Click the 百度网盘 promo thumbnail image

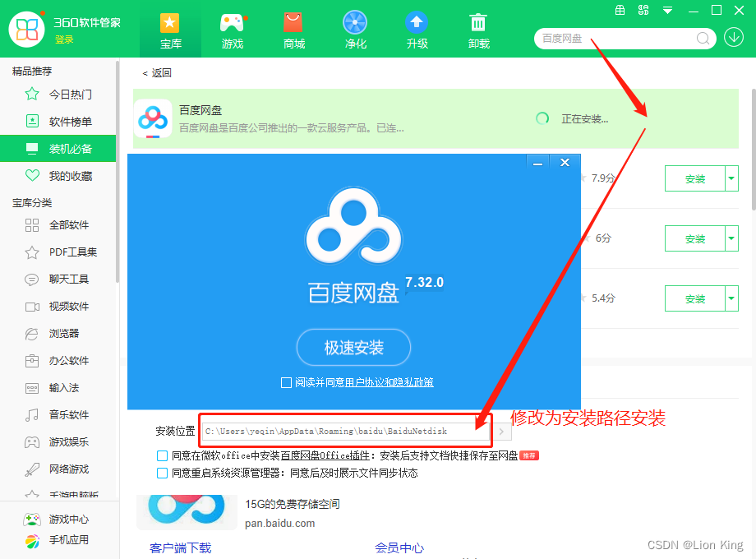tap(187, 512)
